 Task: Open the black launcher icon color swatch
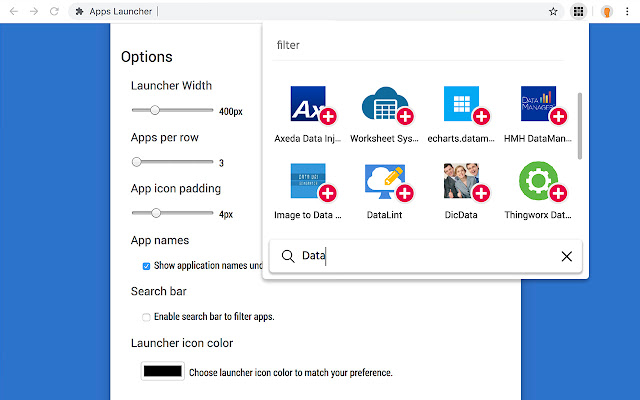[162, 371]
